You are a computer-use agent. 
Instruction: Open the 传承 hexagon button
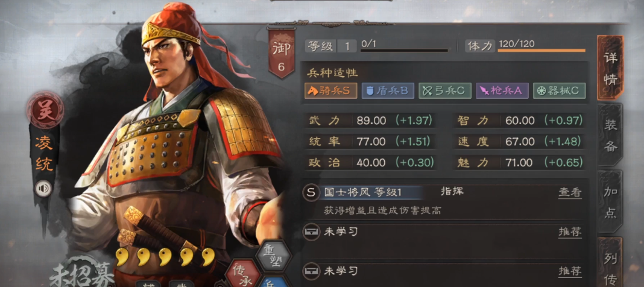point(242,273)
